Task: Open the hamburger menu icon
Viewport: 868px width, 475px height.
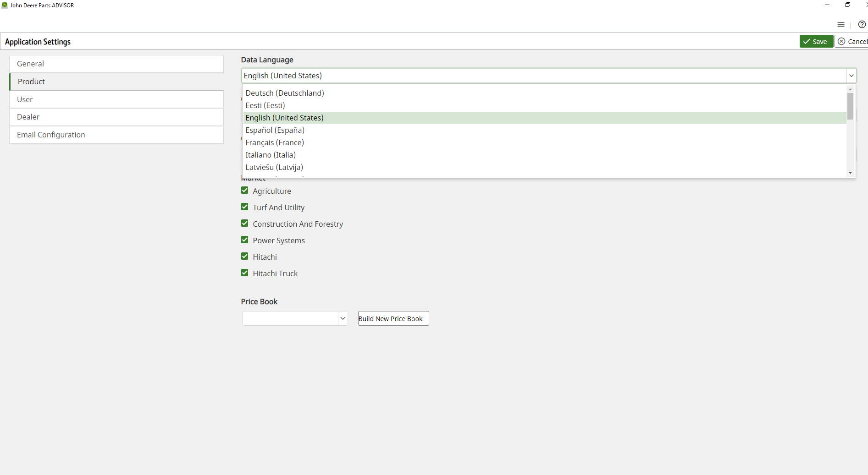Action: tap(840, 24)
